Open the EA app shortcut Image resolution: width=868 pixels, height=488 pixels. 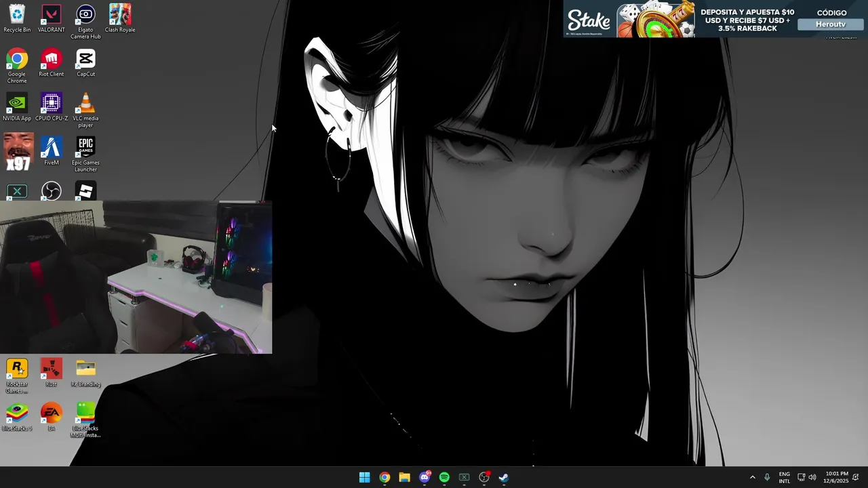pyautogui.click(x=52, y=417)
